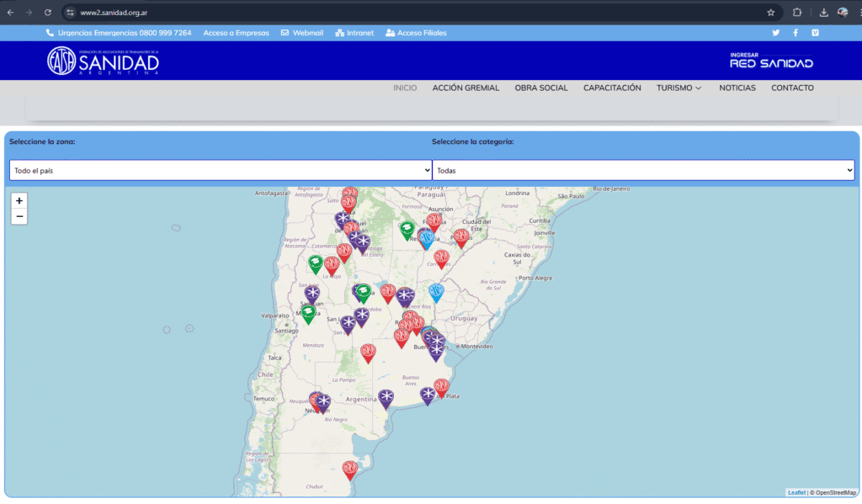Image resolution: width=862 pixels, height=504 pixels.
Task: Open the category dropdown 'Todas'
Action: pos(643,170)
